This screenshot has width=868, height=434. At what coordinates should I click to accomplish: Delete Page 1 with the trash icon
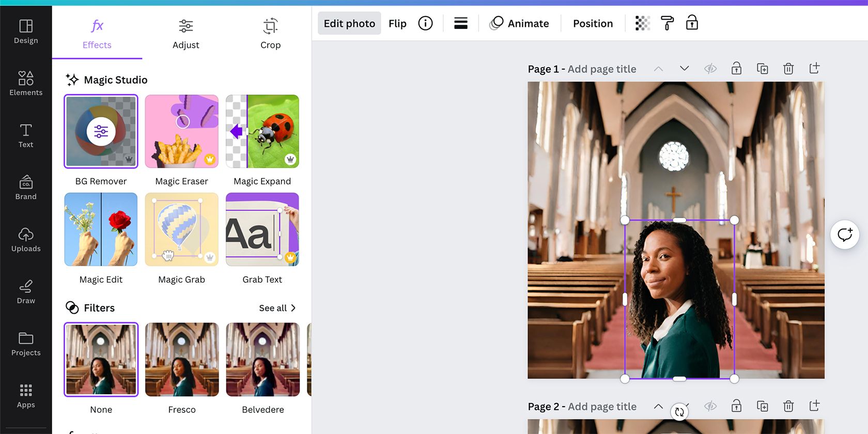point(788,69)
